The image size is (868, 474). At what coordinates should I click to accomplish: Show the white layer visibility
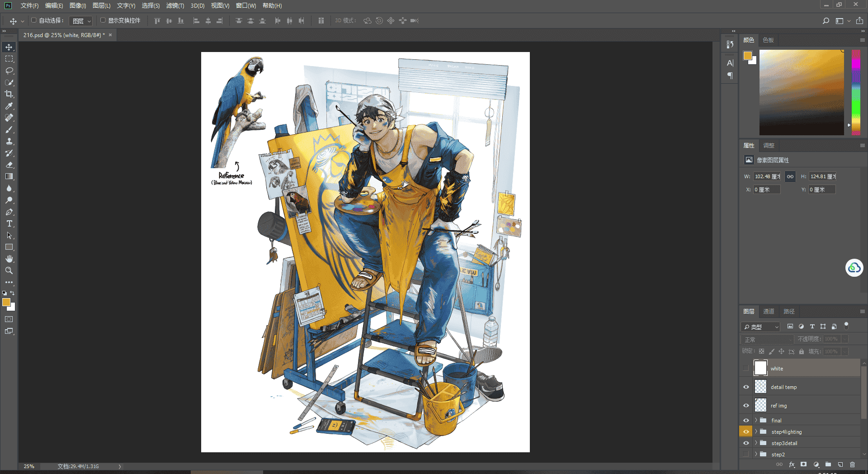pyautogui.click(x=746, y=368)
